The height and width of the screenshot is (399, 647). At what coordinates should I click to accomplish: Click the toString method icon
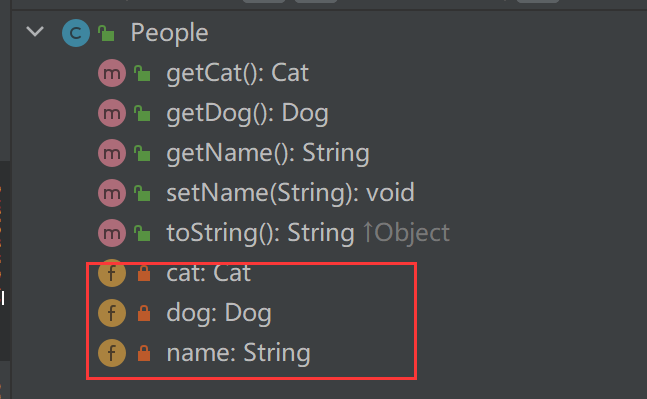[112, 233]
